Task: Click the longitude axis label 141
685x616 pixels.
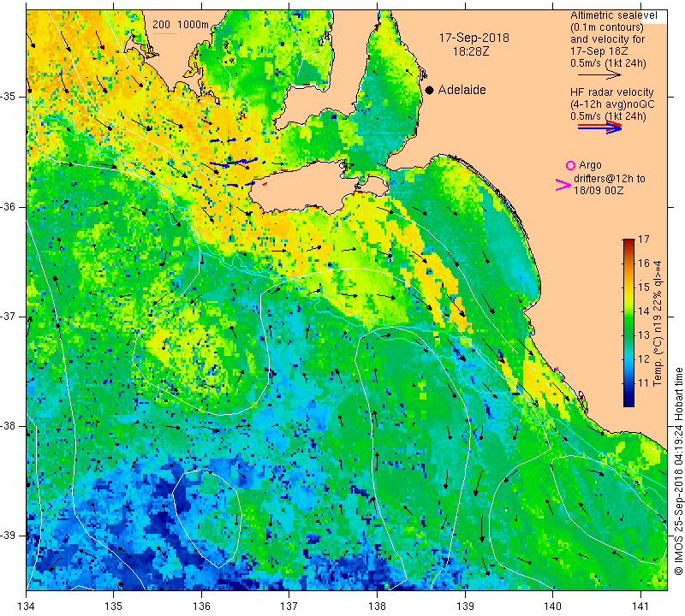Action: pos(640,607)
